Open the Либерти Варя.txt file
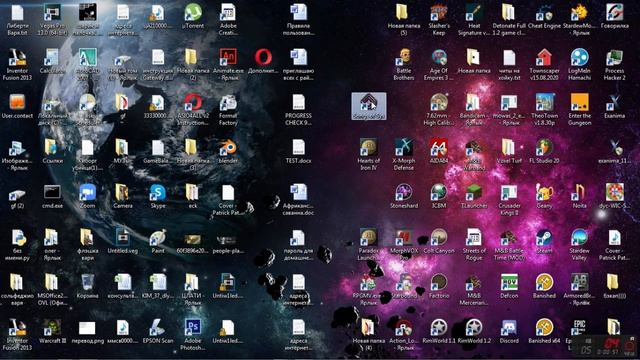 tap(17, 20)
